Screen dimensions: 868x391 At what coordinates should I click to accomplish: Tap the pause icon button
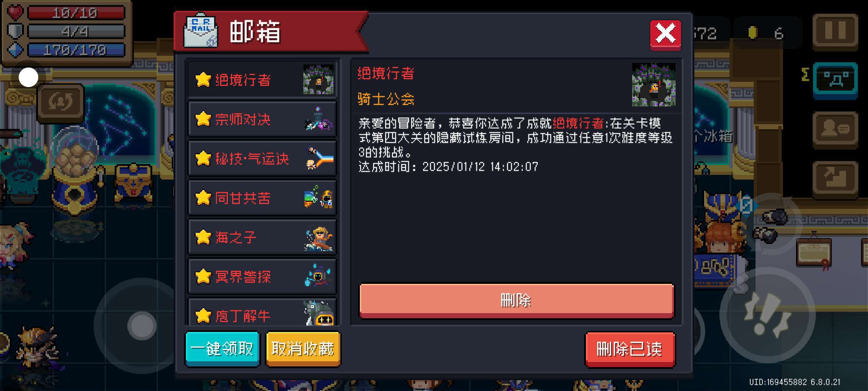[835, 31]
